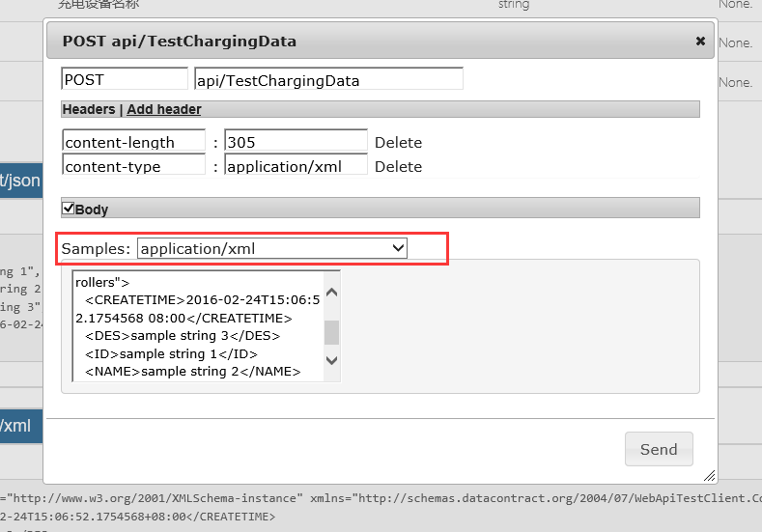
Task: Edit the HTTP method field containing POST
Action: pos(125,79)
